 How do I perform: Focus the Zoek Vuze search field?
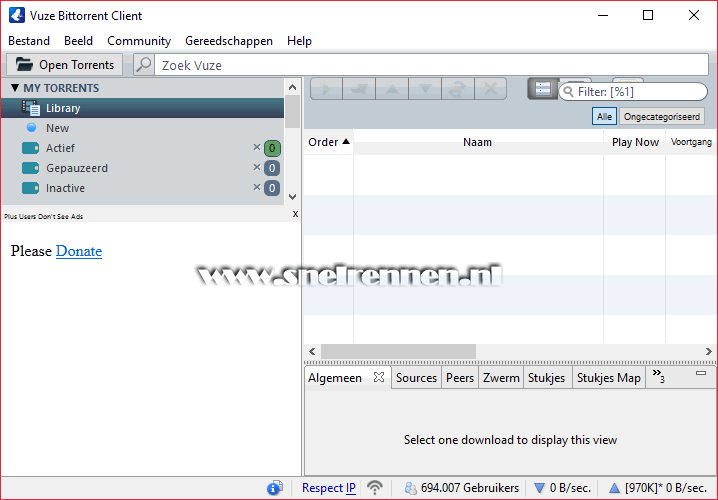(431, 65)
